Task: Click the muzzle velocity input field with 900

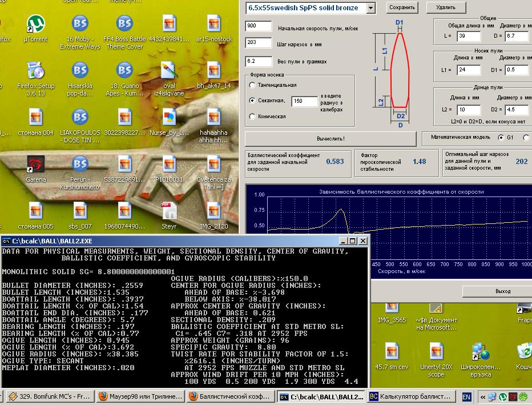Action: (259, 26)
